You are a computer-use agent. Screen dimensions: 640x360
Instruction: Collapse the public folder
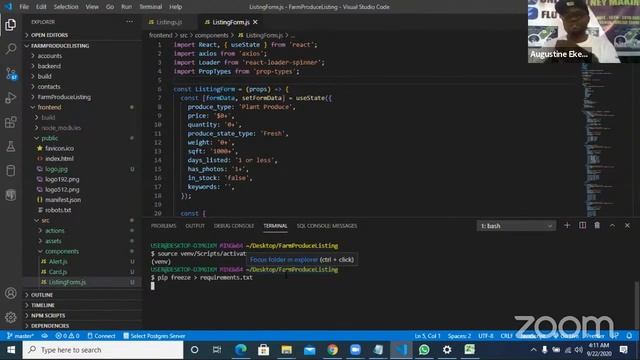click(x=49, y=138)
